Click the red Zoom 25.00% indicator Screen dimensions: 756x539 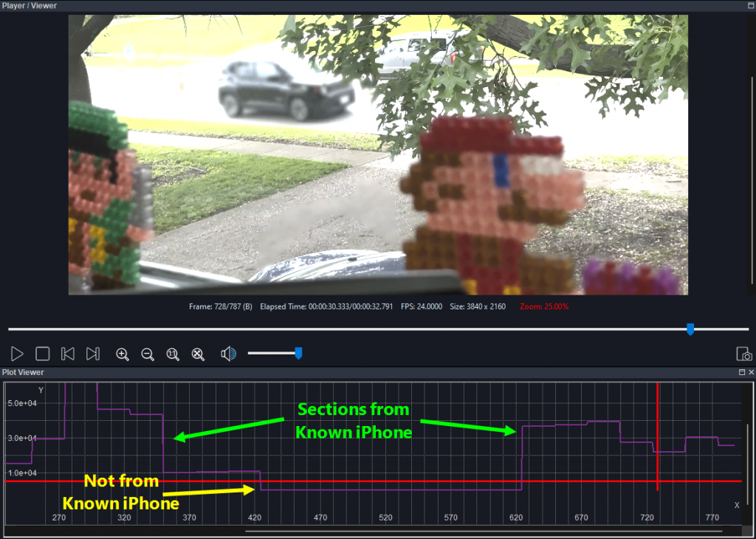click(544, 306)
